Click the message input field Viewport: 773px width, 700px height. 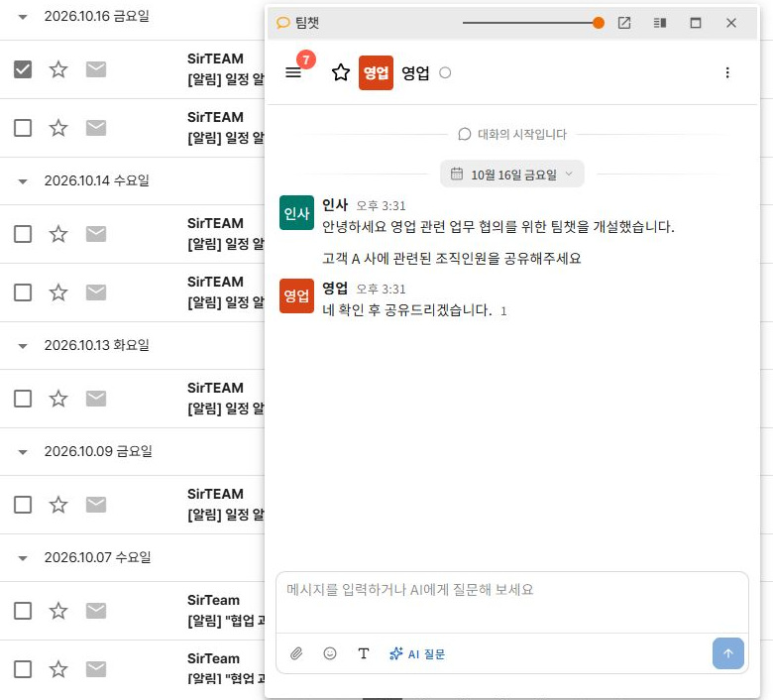click(x=511, y=602)
